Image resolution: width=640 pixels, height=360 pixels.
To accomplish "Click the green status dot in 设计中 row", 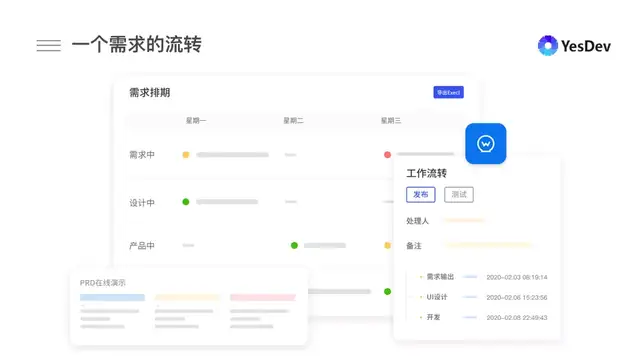I will point(186,202).
